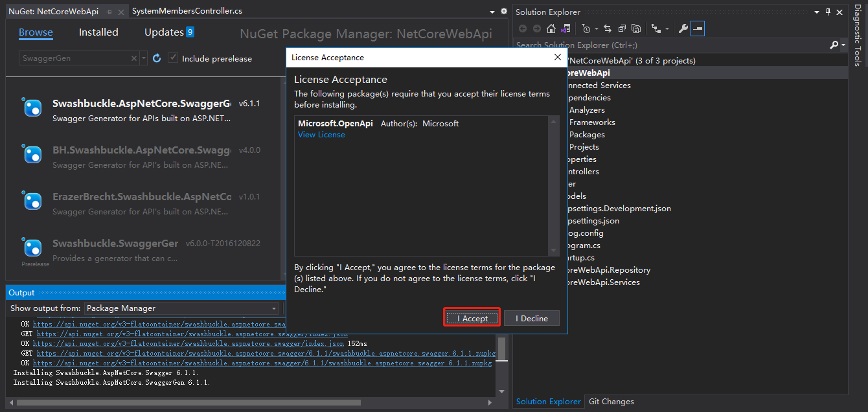Select NetCoreWebApi.Repository project node
This screenshot has height=412, width=868.
point(608,270)
